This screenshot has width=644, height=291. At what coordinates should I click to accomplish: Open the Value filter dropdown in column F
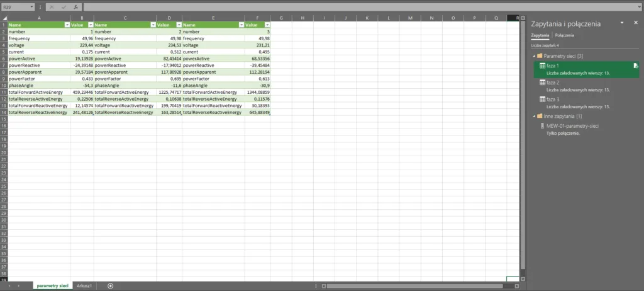267,25
